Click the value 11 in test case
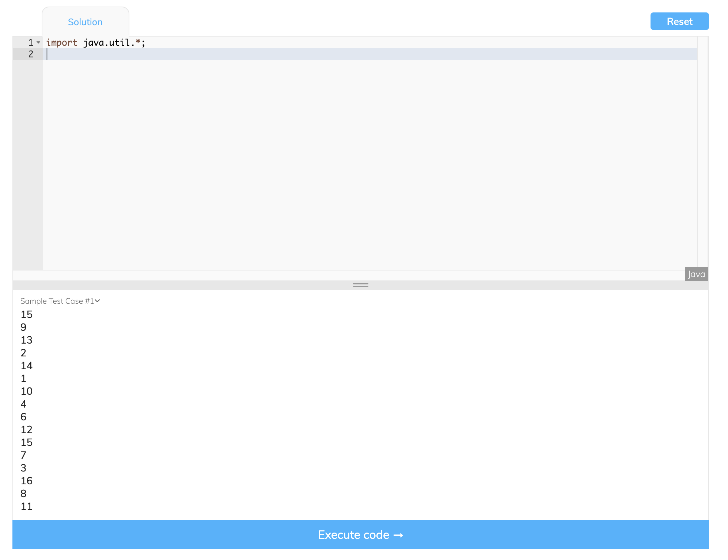Screen dimensions: 728x560 point(27,506)
